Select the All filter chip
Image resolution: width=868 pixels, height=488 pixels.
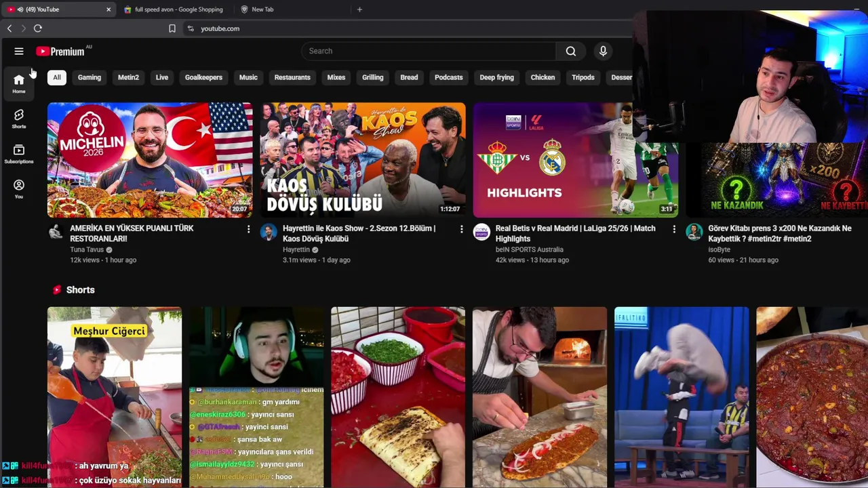pyautogui.click(x=57, y=77)
